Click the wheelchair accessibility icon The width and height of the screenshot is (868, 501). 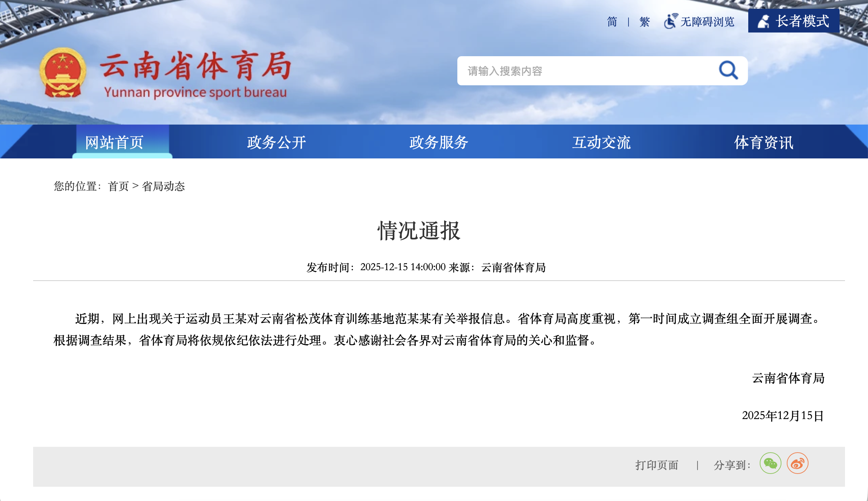point(670,21)
